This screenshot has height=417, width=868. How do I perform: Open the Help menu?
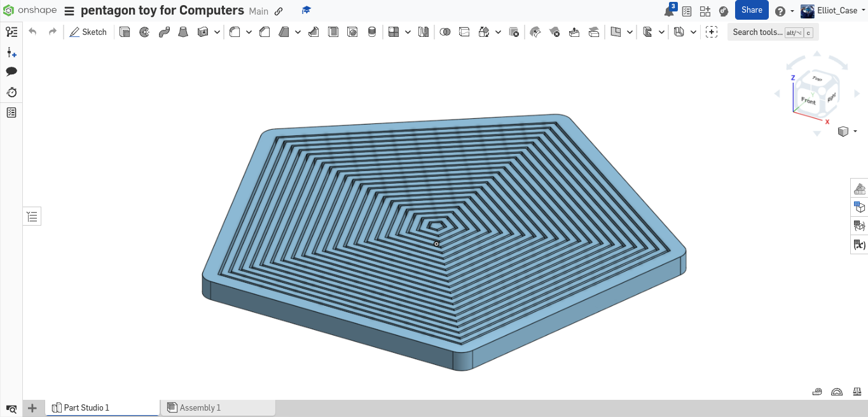tap(784, 11)
